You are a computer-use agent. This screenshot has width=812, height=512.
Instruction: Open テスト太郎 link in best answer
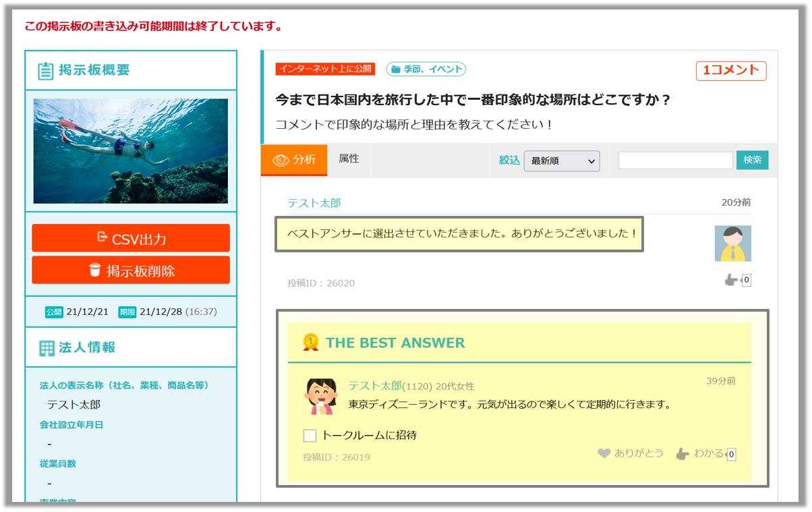pos(375,385)
